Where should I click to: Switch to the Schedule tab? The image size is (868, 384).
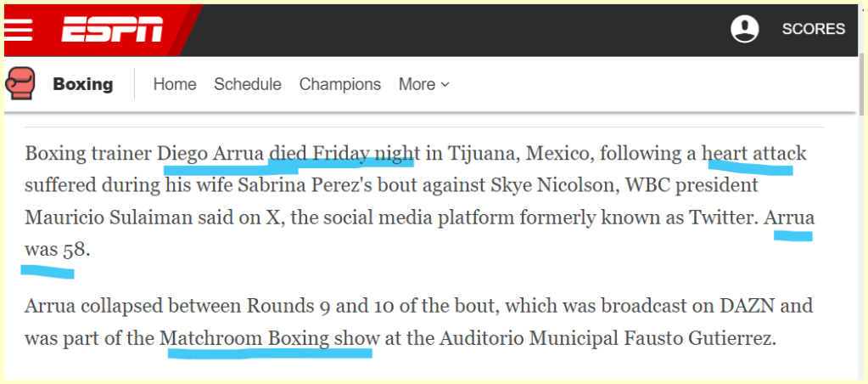247,84
